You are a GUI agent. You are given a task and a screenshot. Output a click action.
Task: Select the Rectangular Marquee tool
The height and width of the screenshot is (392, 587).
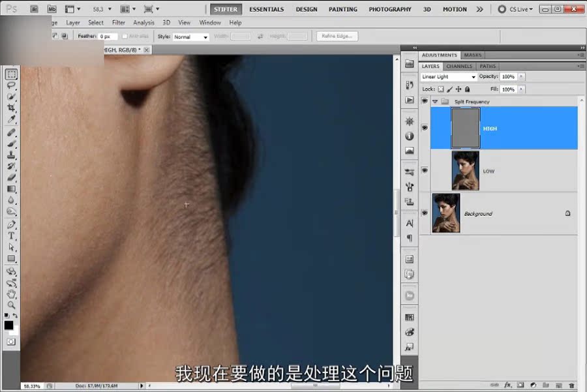click(x=11, y=74)
